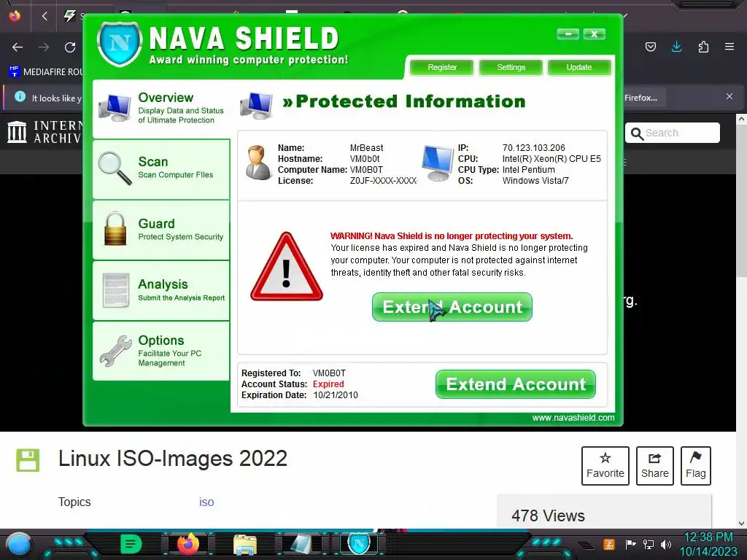Click the Update button
This screenshot has width=747, height=560.
(578, 67)
